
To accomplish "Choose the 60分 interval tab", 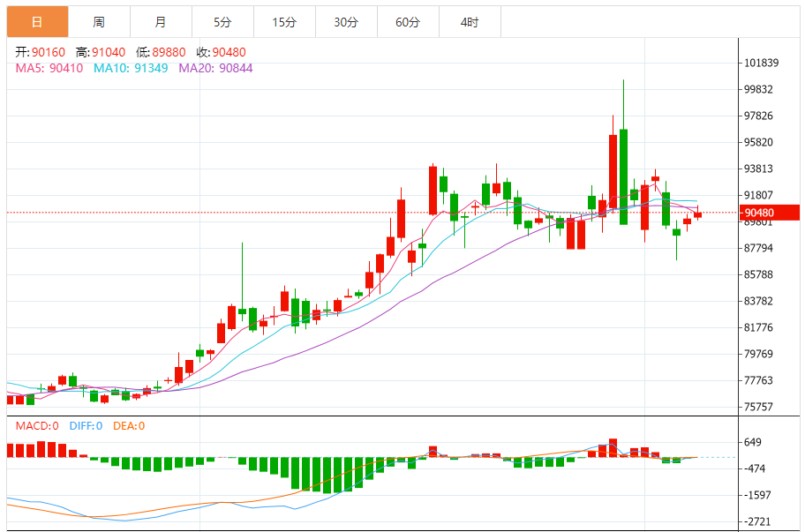I will (408, 22).
